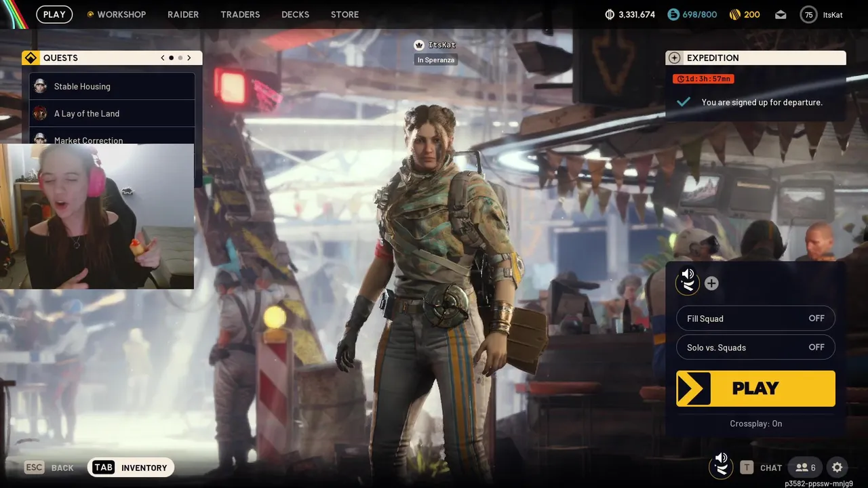Click the Quests panel diamond icon
The width and height of the screenshot is (868, 488).
(31, 58)
